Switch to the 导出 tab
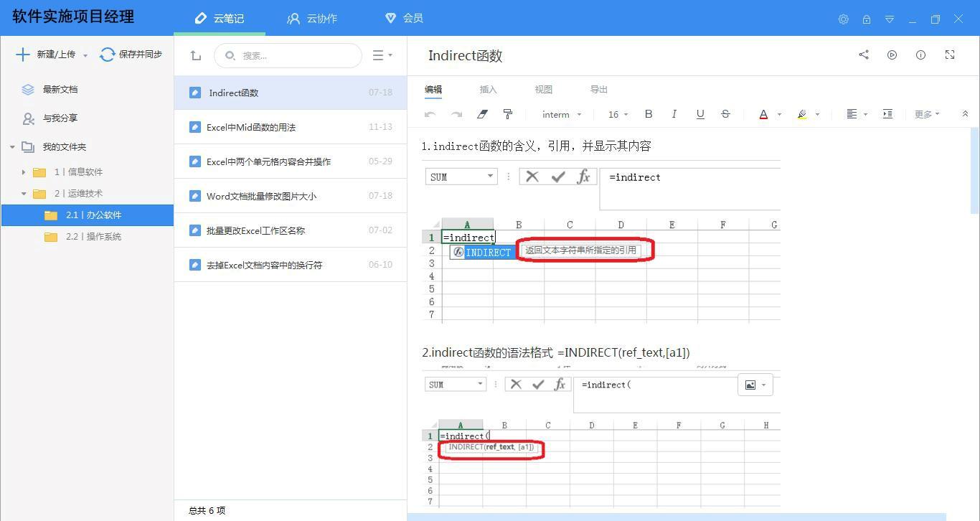The height and width of the screenshot is (521, 980). pyautogui.click(x=598, y=90)
